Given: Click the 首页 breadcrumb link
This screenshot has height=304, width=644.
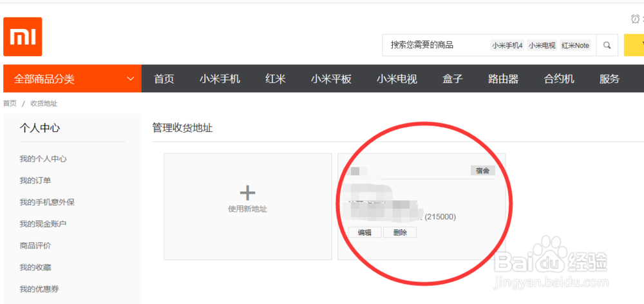Looking at the screenshot, I should 10,104.
